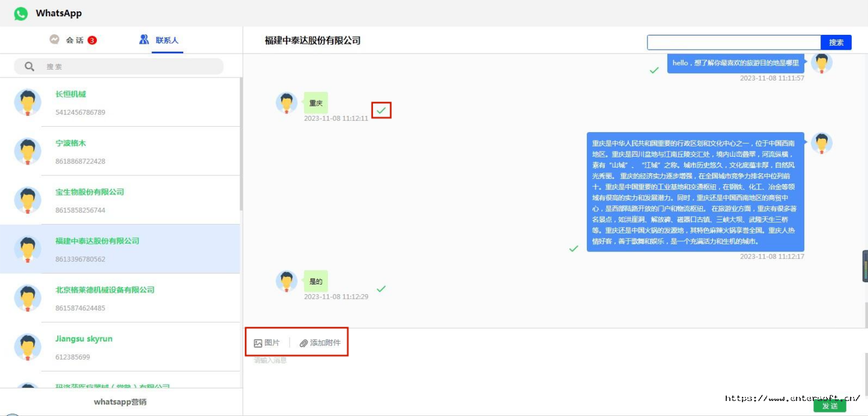Click the green 发送 button

[830, 406]
